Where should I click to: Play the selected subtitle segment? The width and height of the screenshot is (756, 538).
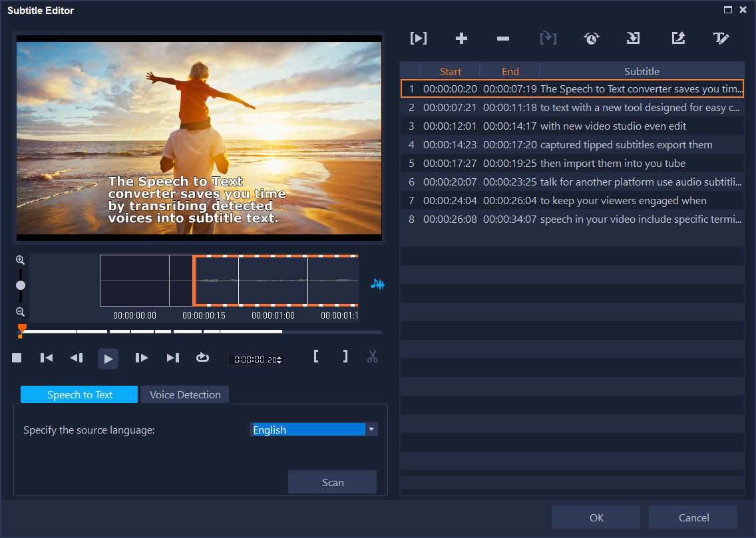click(419, 38)
